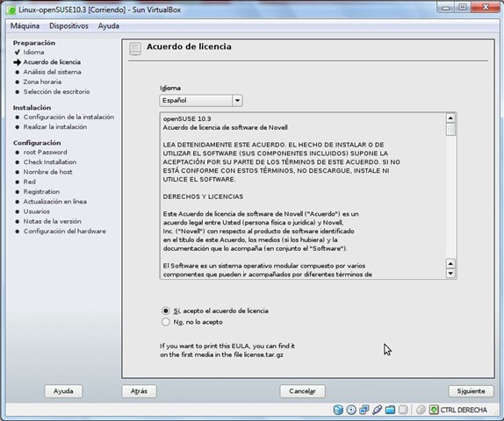This screenshot has width=504, height=421.
Task: Click 'Red' step in the sidebar
Action: (29, 182)
